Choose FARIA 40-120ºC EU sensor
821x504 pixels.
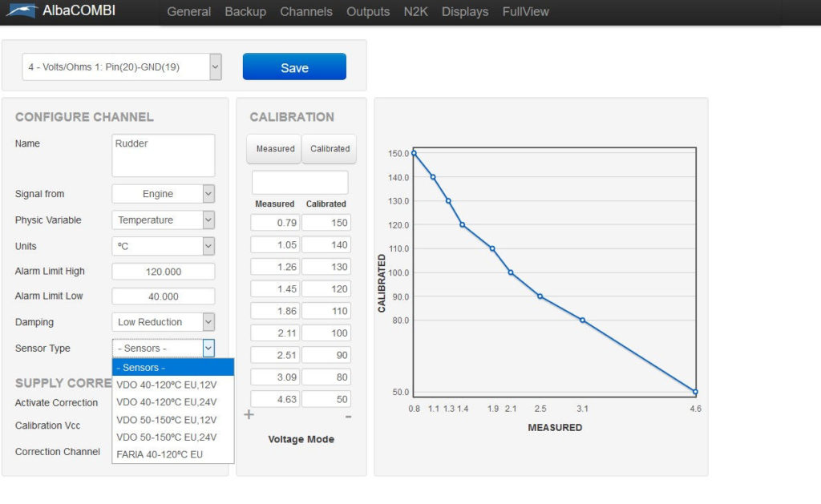(x=173, y=454)
